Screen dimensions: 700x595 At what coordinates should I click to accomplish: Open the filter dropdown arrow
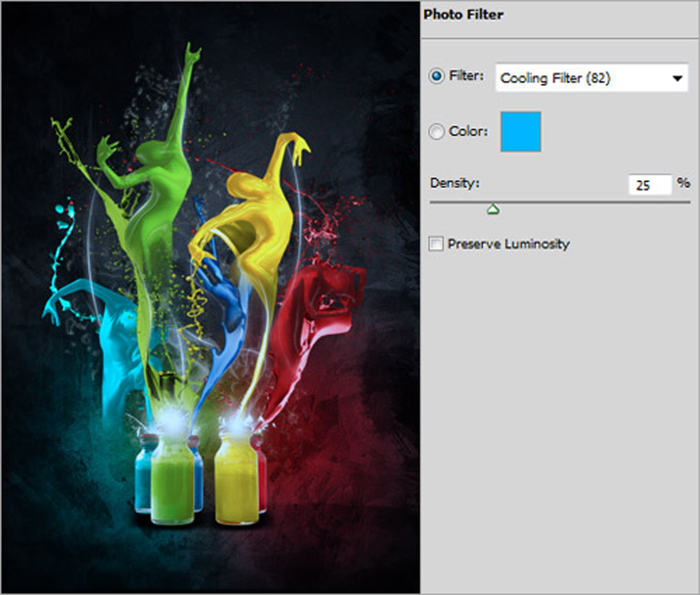point(677,78)
